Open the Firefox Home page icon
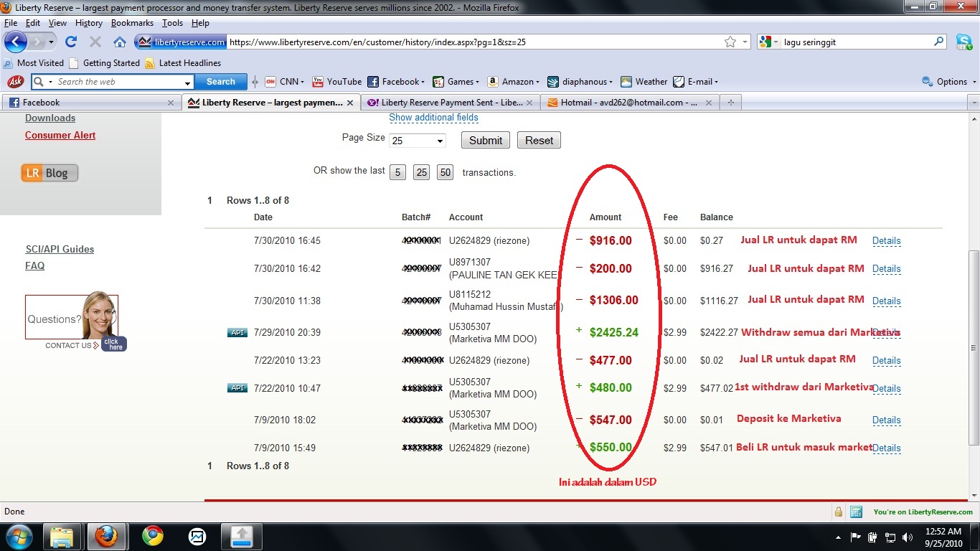Viewport: 980px width, 551px height. 120,42
